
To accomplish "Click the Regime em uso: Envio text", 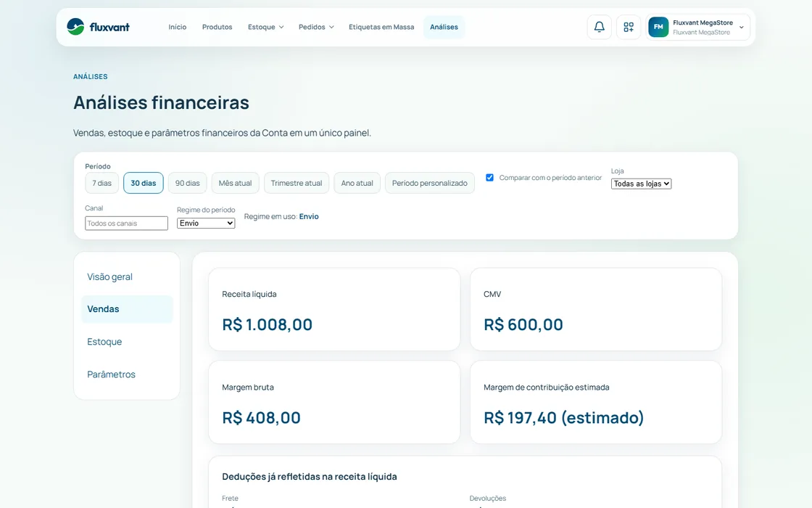I will click(x=281, y=217).
